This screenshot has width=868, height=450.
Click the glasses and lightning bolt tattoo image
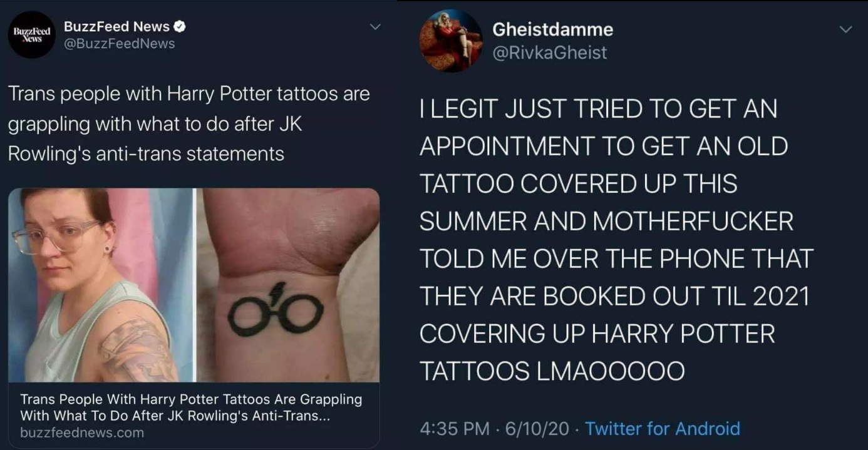288,285
